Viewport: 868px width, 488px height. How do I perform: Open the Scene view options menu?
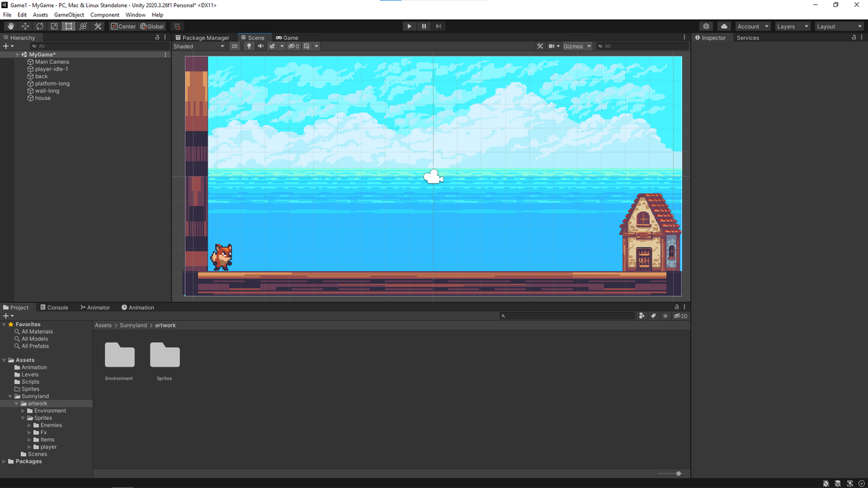point(684,38)
